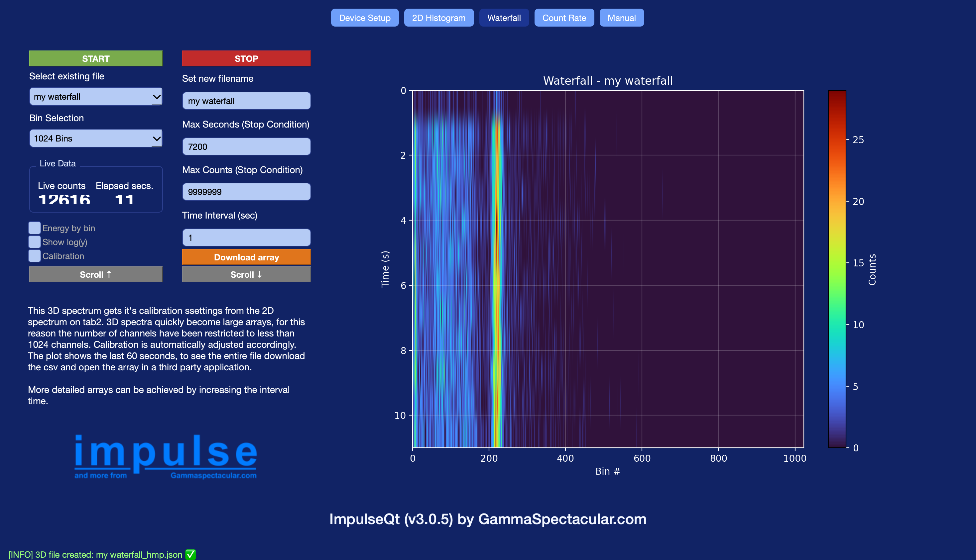Click the green checkmark status icon
The height and width of the screenshot is (560, 976).
(190, 554)
